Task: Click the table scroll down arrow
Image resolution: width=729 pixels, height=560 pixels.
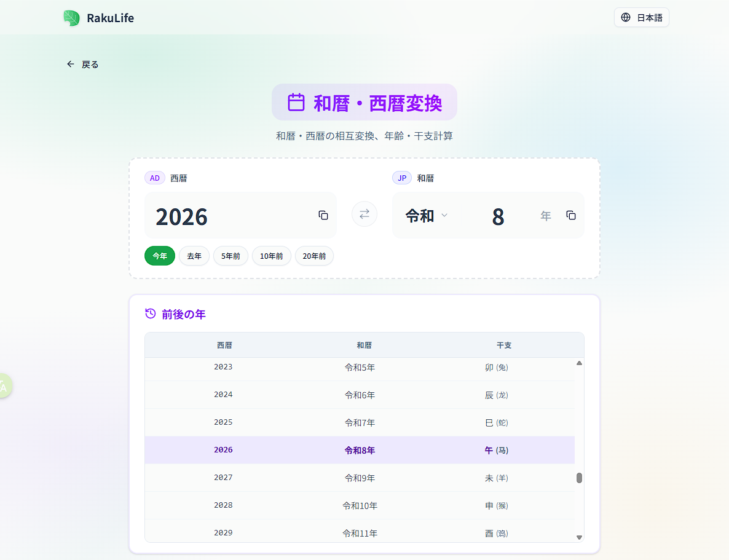Action: 579,537
